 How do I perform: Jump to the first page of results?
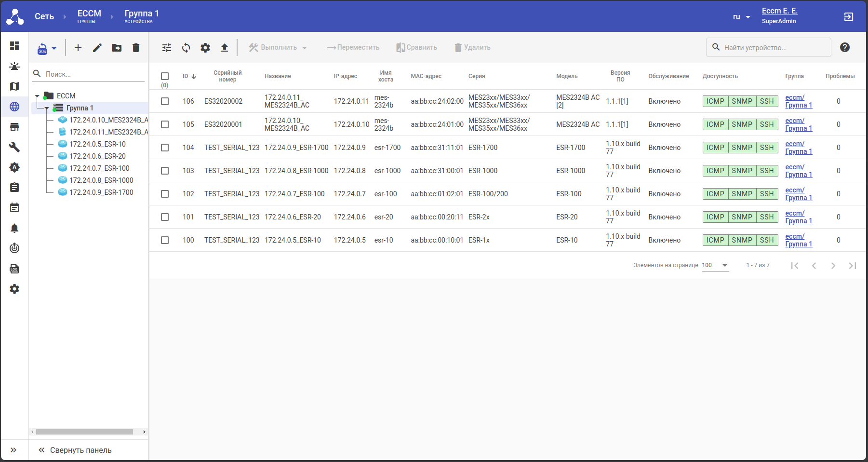[x=795, y=266]
